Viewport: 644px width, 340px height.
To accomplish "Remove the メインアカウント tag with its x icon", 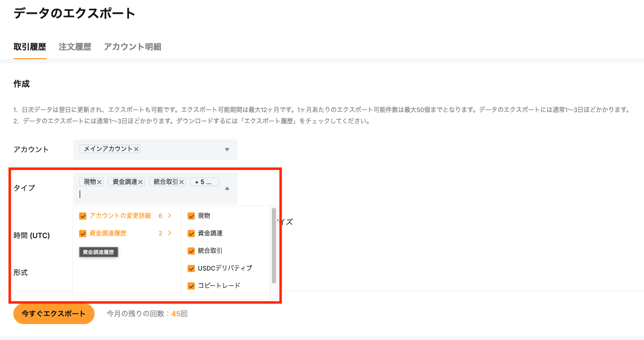I will (x=136, y=149).
